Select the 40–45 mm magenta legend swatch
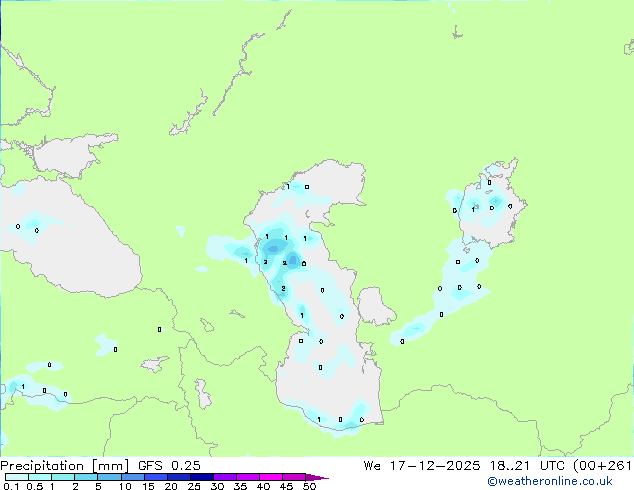 click(x=271, y=477)
